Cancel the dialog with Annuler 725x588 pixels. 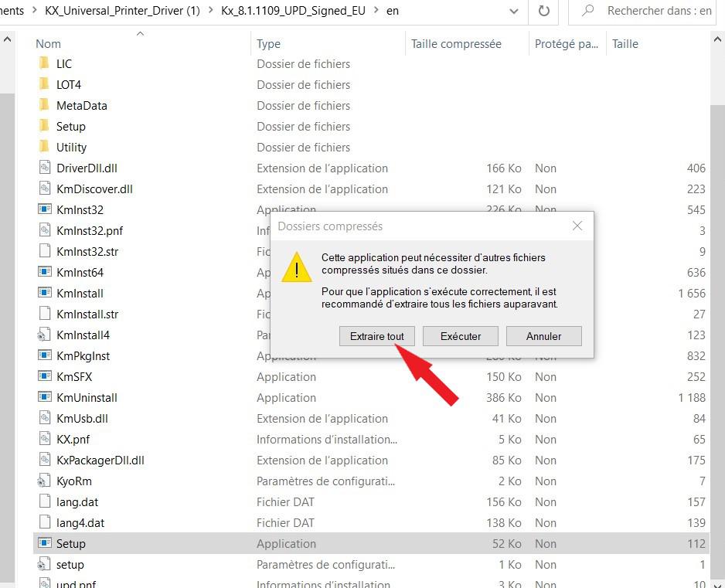click(x=543, y=336)
